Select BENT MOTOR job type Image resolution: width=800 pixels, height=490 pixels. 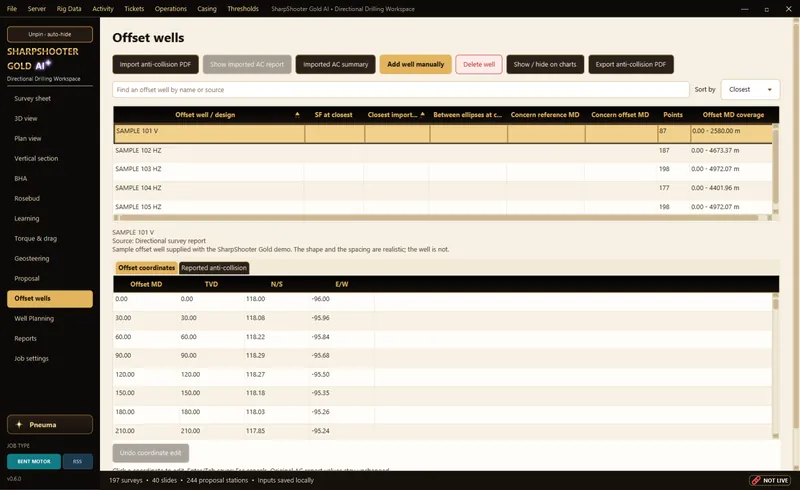tap(34, 461)
